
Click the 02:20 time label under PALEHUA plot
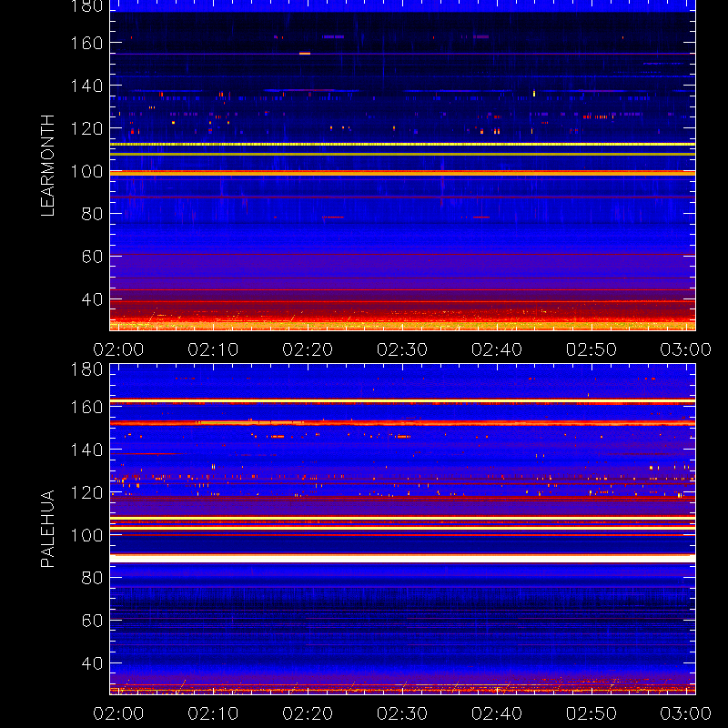click(x=308, y=713)
